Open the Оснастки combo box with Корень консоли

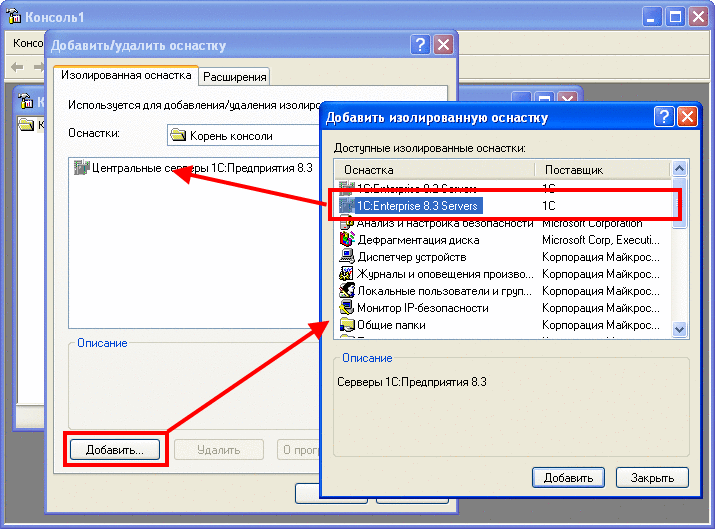[x=244, y=135]
